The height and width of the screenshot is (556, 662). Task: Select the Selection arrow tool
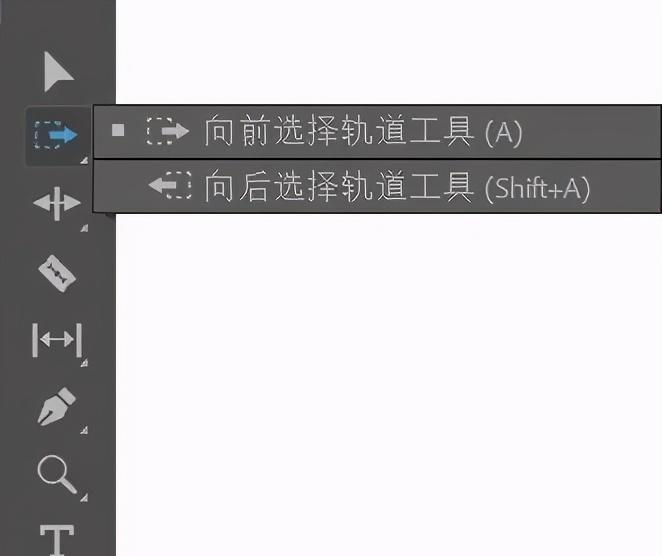coord(59,72)
